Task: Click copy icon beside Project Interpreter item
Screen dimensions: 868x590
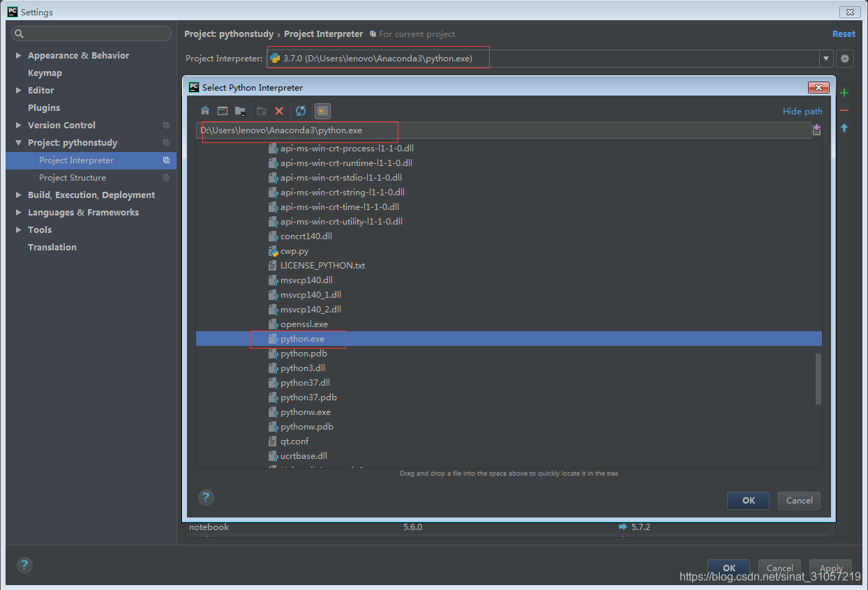Action: 166,160
